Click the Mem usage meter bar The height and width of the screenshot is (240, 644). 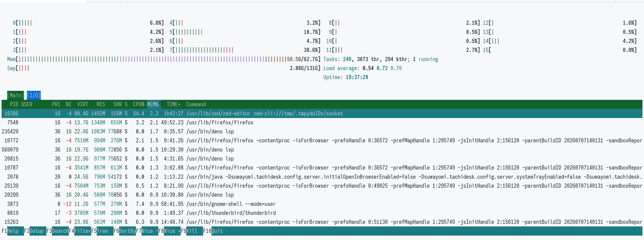pos(164,59)
